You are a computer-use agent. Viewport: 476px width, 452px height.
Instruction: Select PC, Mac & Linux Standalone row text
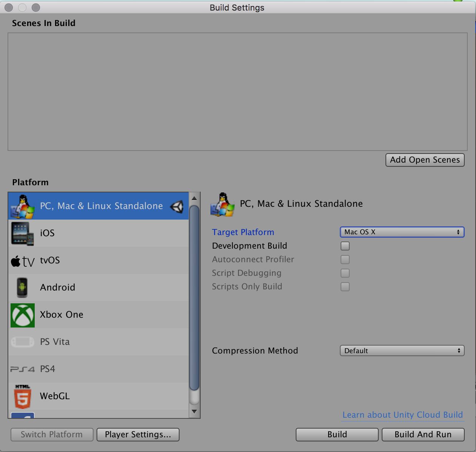click(101, 206)
